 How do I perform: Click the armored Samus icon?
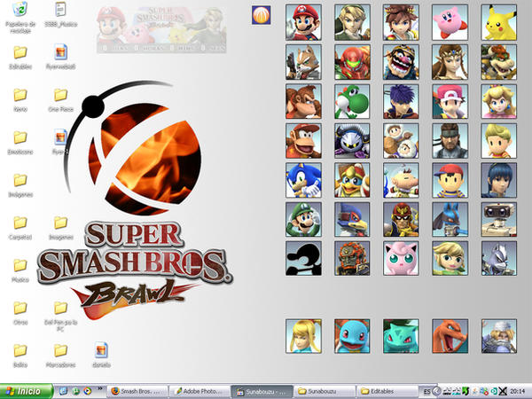[x=352, y=62]
